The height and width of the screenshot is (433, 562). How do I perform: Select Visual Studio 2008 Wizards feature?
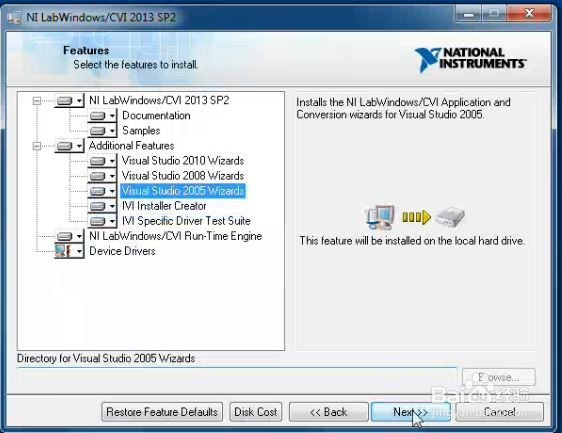pyautogui.click(x=183, y=176)
